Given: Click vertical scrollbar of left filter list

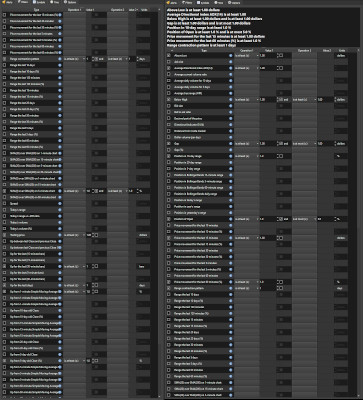Looking at the screenshot, I should click(159, 203).
